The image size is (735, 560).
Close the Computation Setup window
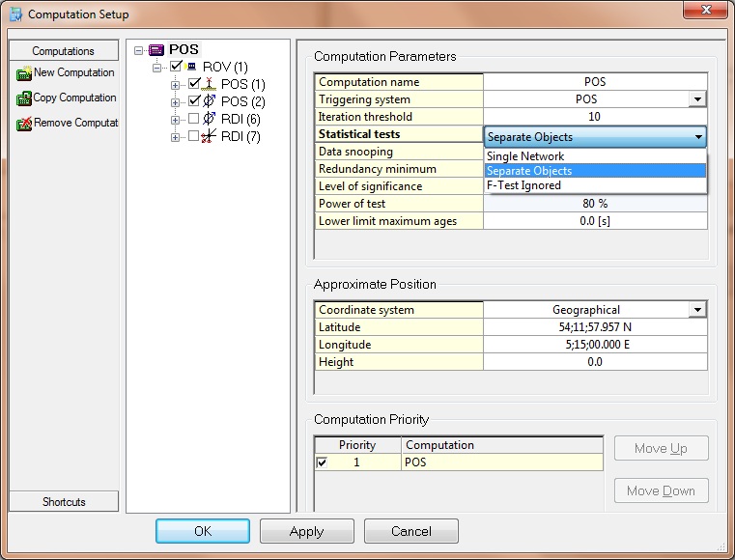(707, 10)
